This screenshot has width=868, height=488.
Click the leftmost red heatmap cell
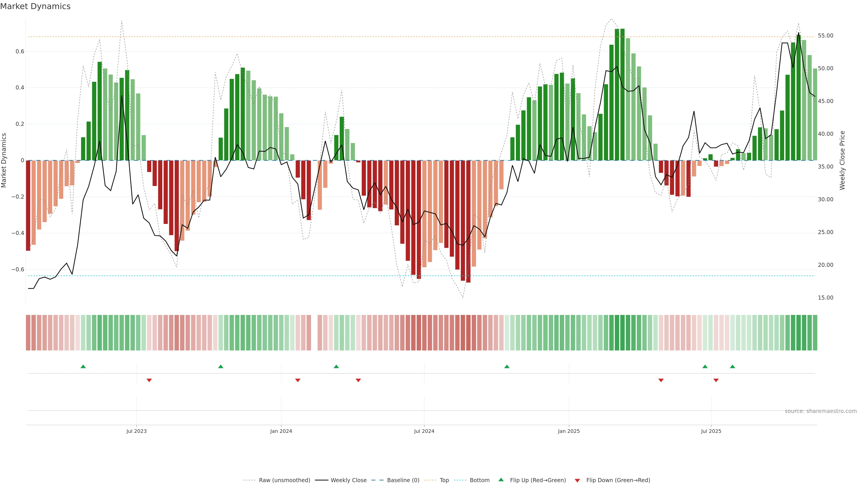(28, 333)
